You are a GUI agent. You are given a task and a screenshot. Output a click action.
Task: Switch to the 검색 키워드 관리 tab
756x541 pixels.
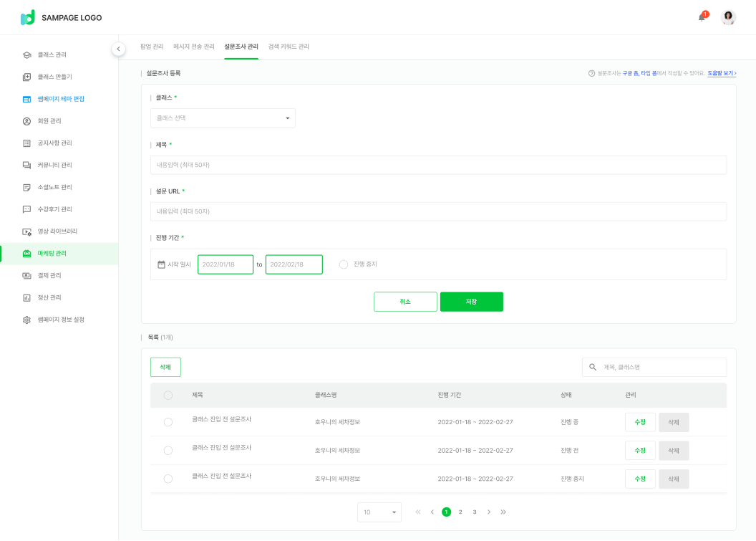click(289, 47)
